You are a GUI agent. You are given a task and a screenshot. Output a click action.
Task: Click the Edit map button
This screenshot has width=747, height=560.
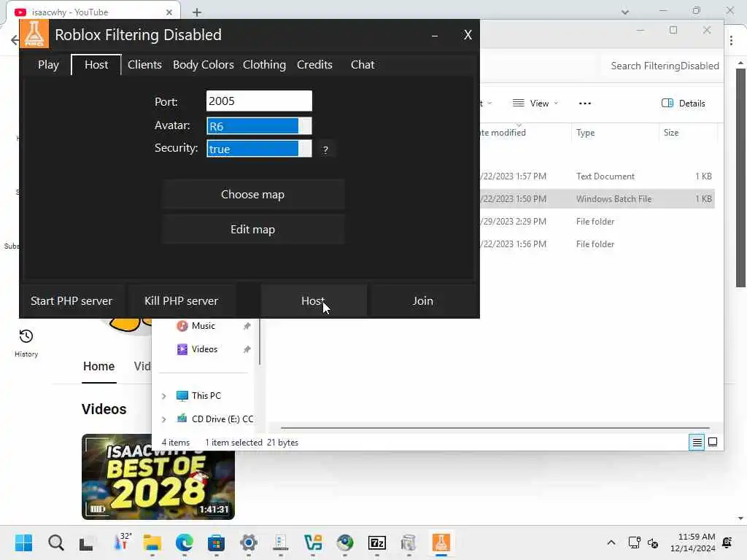coord(252,230)
